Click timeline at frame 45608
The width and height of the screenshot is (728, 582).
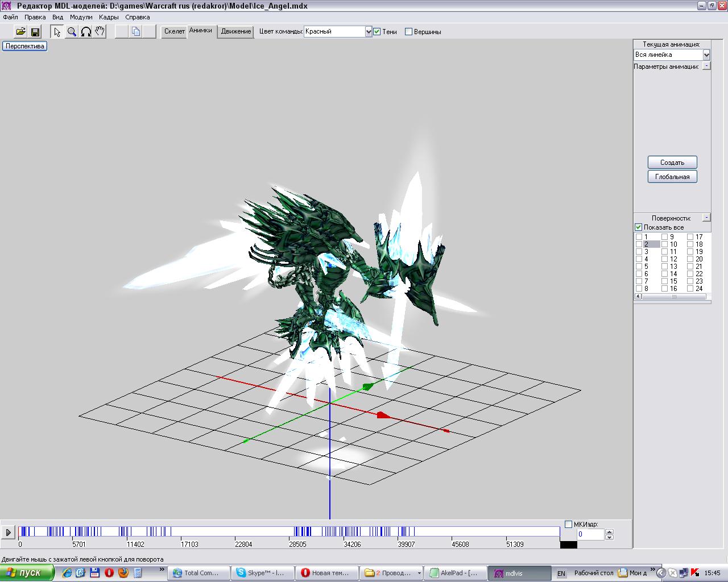[x=452, y=533]
